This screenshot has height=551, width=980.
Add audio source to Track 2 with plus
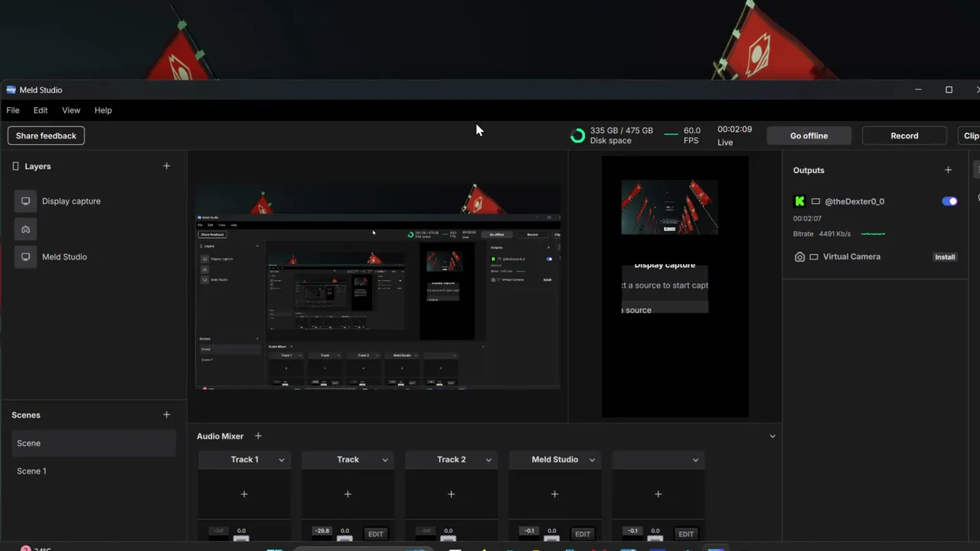tap(451, 494)
